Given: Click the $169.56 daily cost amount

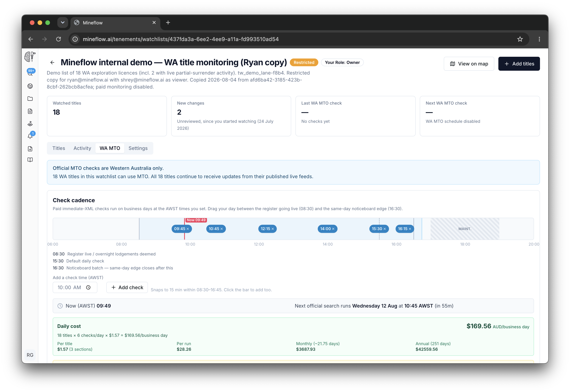Looking at the screenshot, I should 479,326.
